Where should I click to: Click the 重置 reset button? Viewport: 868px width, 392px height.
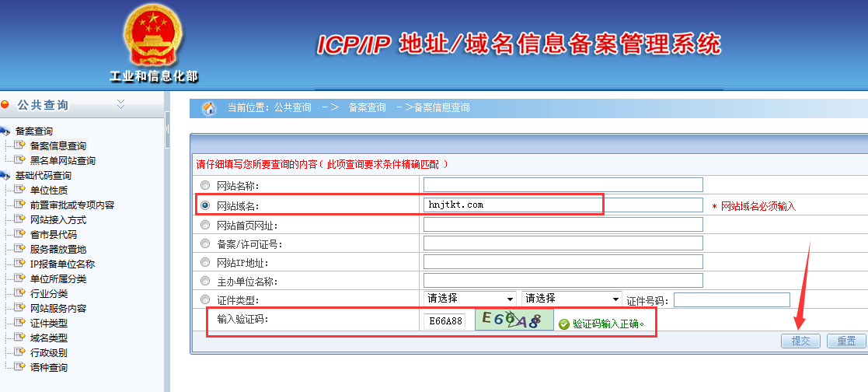tap(845, 341)
